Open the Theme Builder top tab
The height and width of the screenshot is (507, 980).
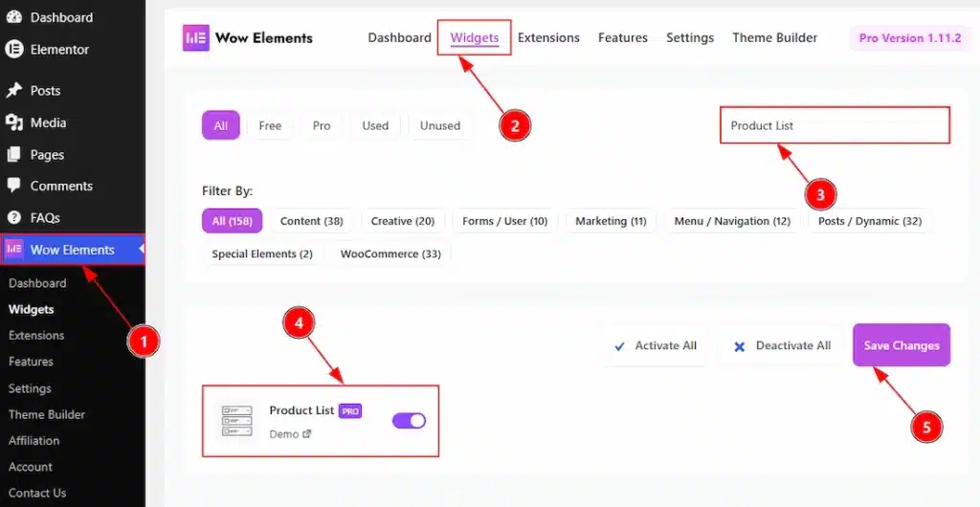[775, 37]
